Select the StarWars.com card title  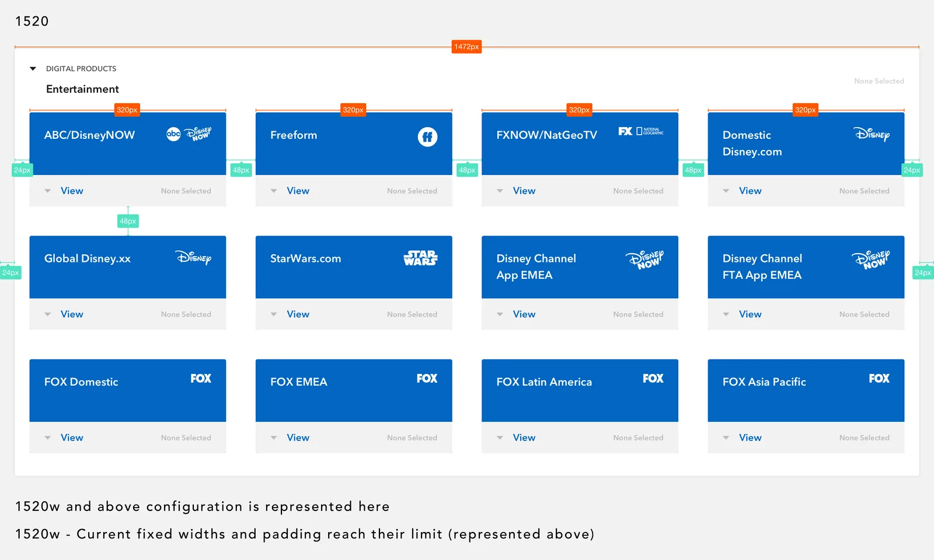(x=306, y=258)
